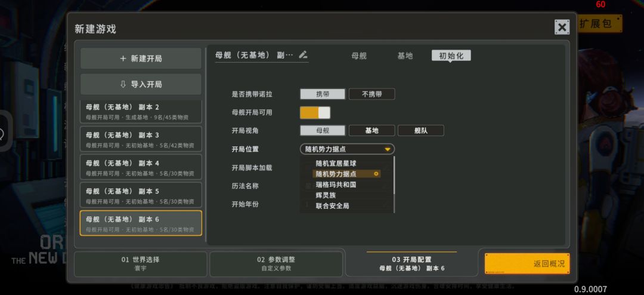Open step 03 开局配置
Image resolution: width=644 pixels, height=295 pixels.
[x=412, y=264]
